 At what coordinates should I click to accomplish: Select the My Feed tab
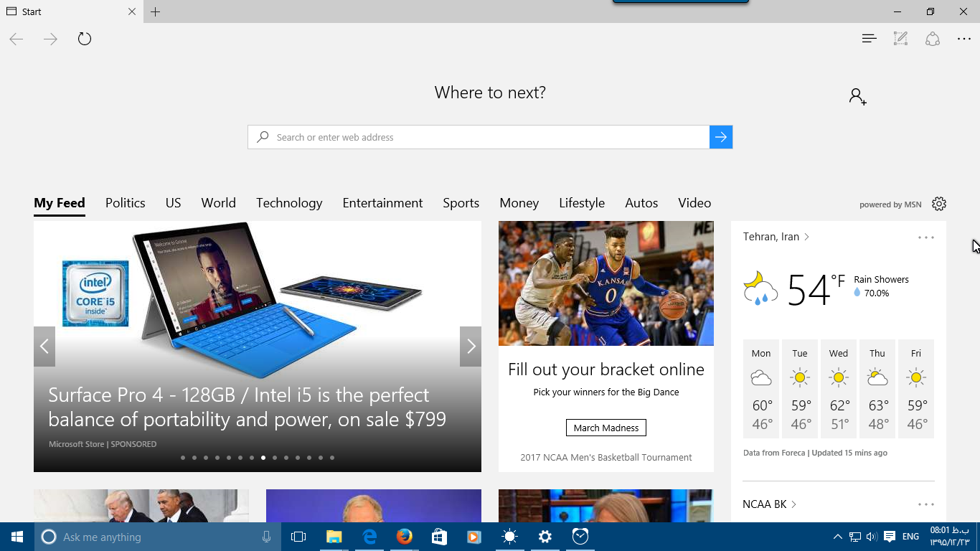pyautogui.click(x=60, y=203)
